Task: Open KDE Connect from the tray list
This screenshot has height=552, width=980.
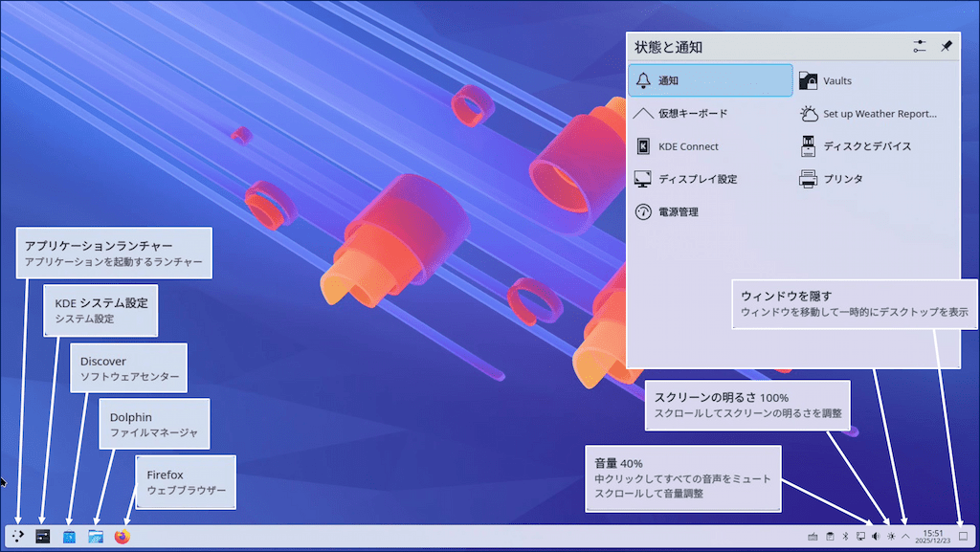Action: tap(687, 146)
